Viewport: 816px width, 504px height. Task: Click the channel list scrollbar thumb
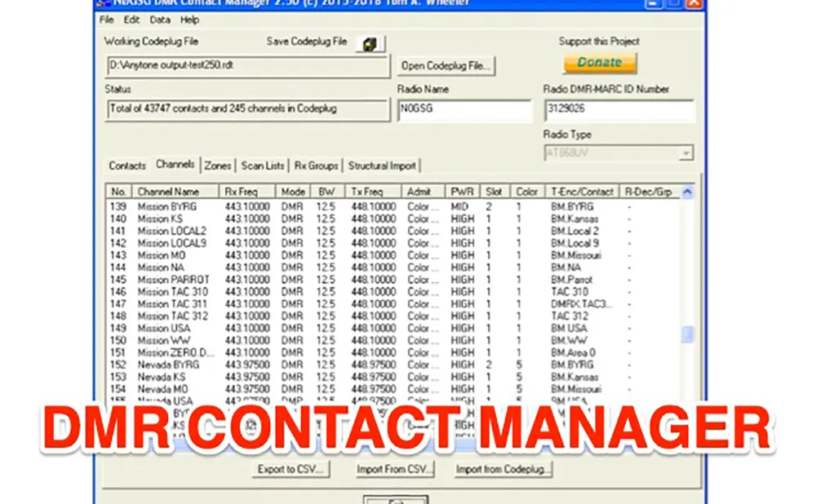pos(687,334)
